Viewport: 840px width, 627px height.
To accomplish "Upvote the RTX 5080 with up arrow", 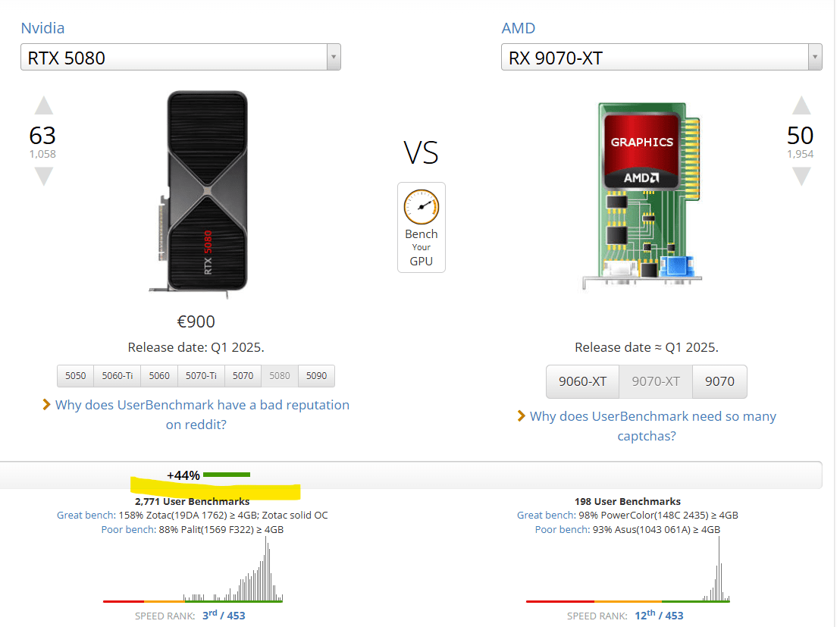I will [44, 105].
